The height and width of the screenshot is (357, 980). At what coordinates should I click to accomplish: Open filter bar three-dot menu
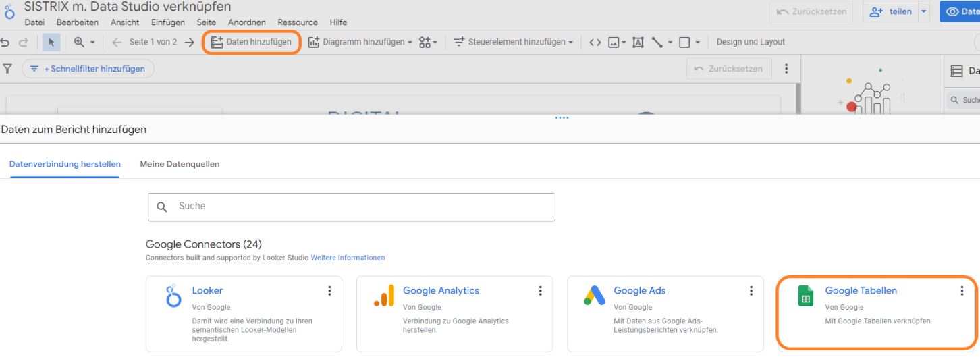pos(786,69)
